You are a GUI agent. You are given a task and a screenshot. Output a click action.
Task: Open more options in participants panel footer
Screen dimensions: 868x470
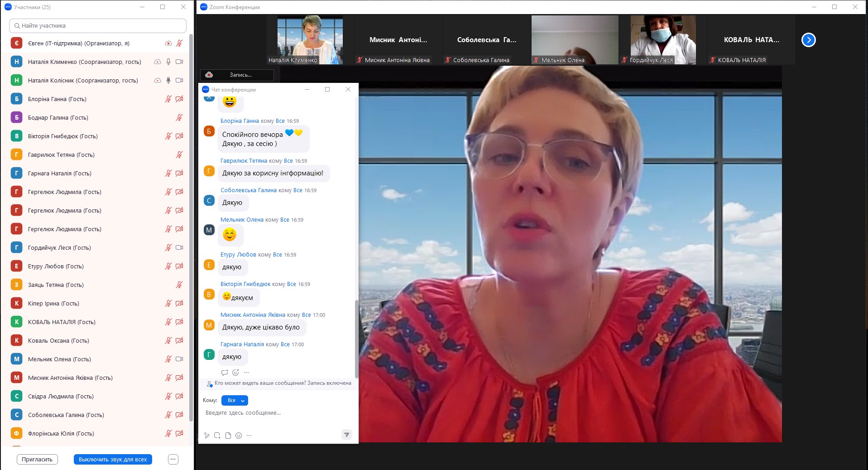pos(173,459)
